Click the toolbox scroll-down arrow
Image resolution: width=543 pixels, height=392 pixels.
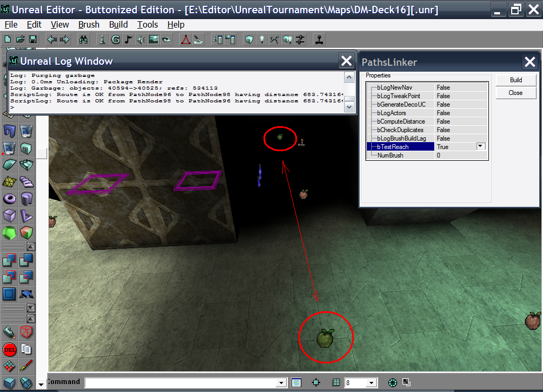[41, 385]
